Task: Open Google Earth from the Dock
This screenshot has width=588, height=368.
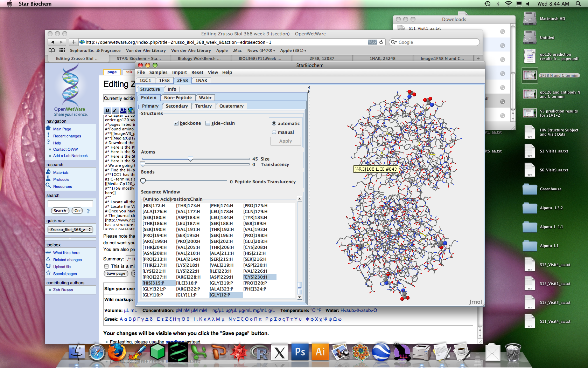Action: click(x=381, y=352)
